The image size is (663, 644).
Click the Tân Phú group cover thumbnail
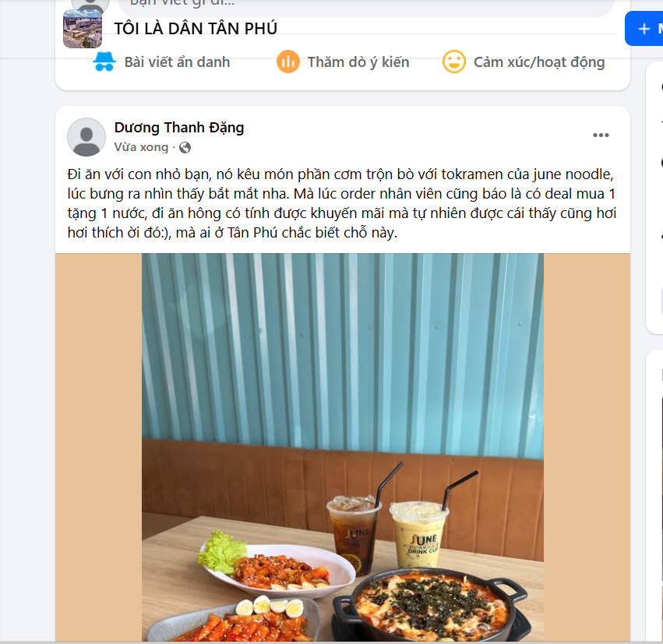[83, 29]
